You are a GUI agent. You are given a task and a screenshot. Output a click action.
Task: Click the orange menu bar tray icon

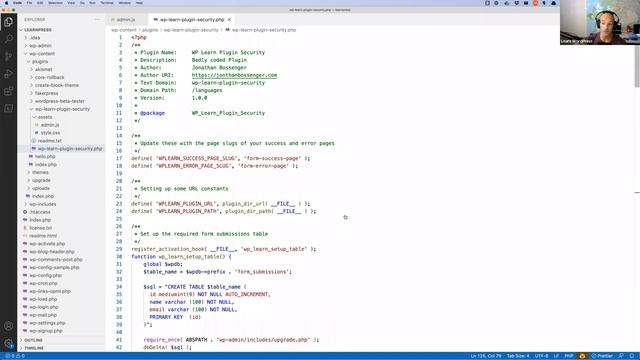coord(535,3)
